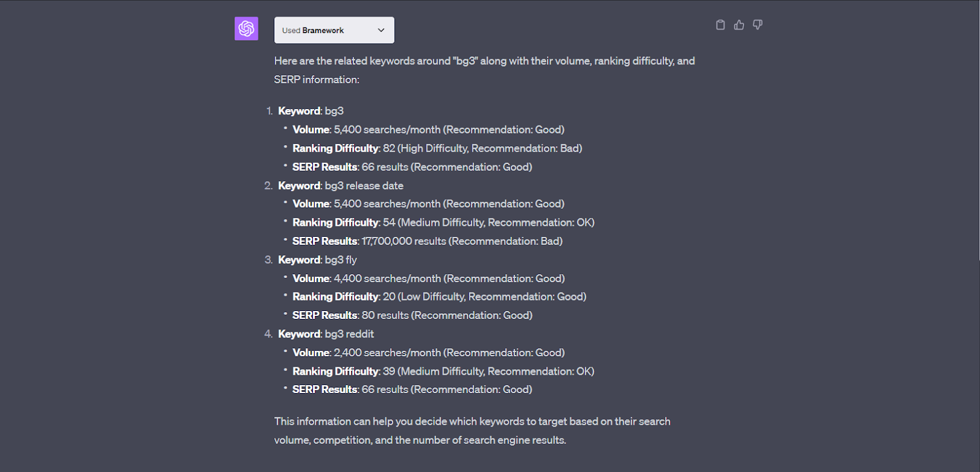Click the Ranking Difficulty 54 line

pos(443,222)
